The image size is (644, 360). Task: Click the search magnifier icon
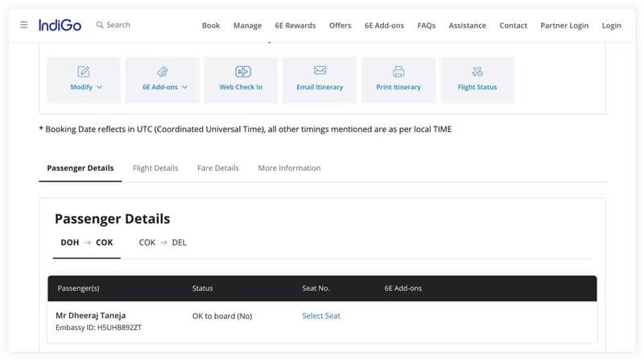(x=100, y=25)
